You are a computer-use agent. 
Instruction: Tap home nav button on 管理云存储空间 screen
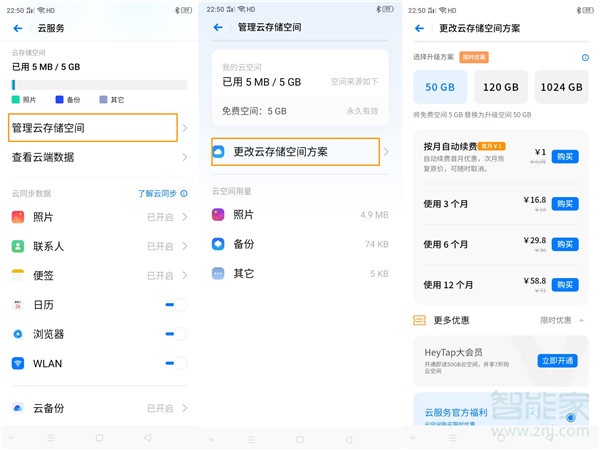[300, 439]
